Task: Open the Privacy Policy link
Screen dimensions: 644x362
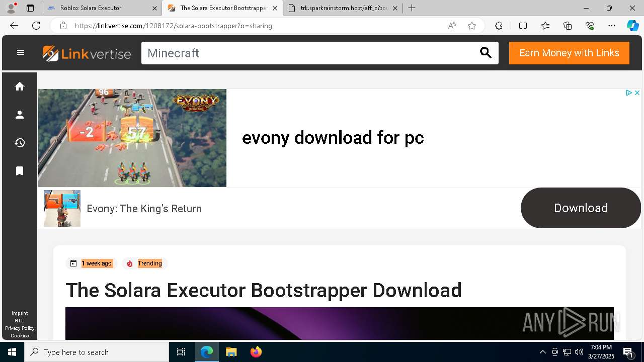Action: click(20, 328)
